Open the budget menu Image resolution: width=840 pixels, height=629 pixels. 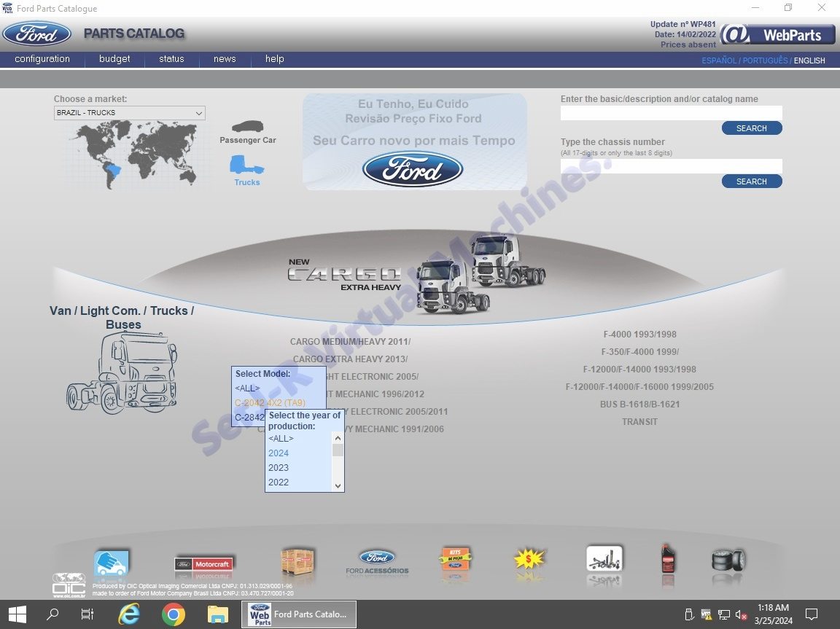[x=114, y=59]
